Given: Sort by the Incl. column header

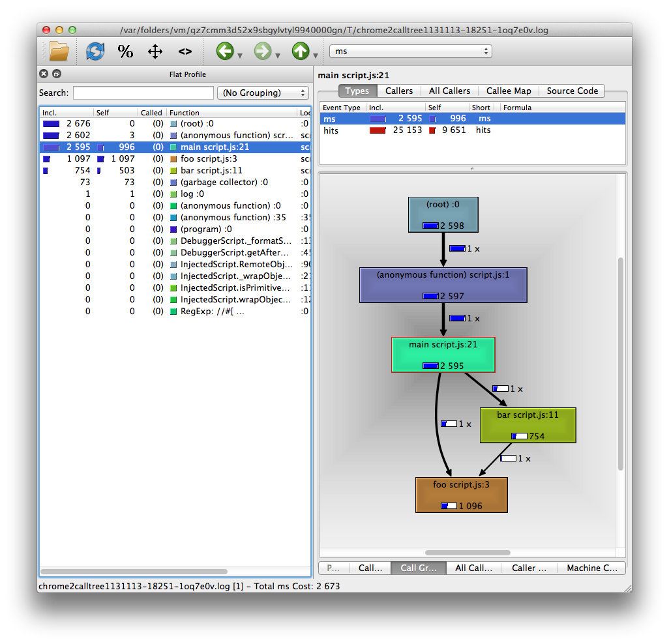Looking at the screenshot, I should coord(67,113).
